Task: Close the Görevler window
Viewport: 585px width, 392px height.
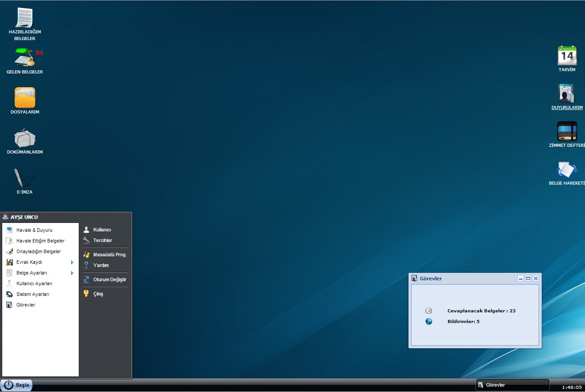Action: point(536,278)
